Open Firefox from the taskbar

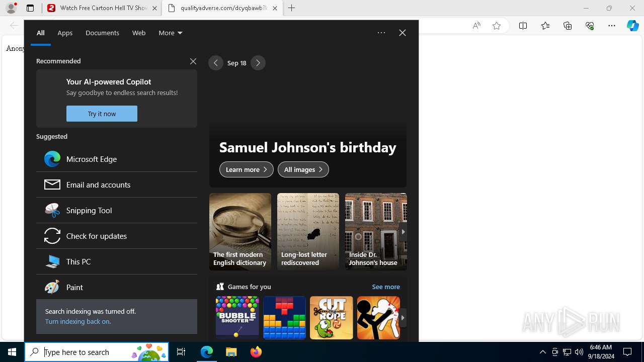pos(256,352)
